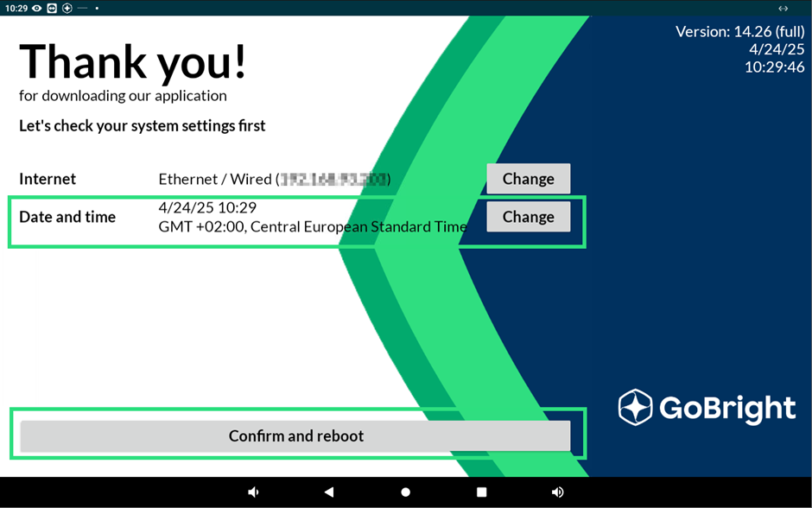This screenshot has width=812, height=508.
Task: Click the Thank you! heading
Action: click(x=132, y=61)
